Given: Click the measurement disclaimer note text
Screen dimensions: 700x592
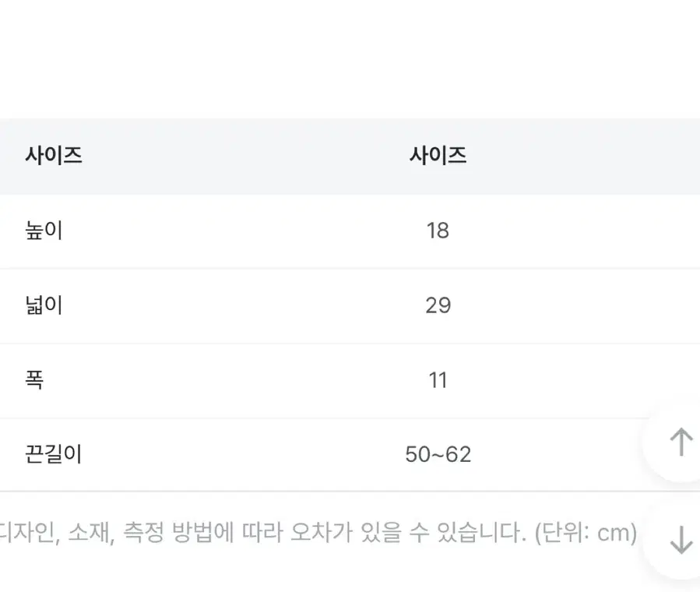Looking at the screenshot, I should pyautogui.click(x=318, y=533).
